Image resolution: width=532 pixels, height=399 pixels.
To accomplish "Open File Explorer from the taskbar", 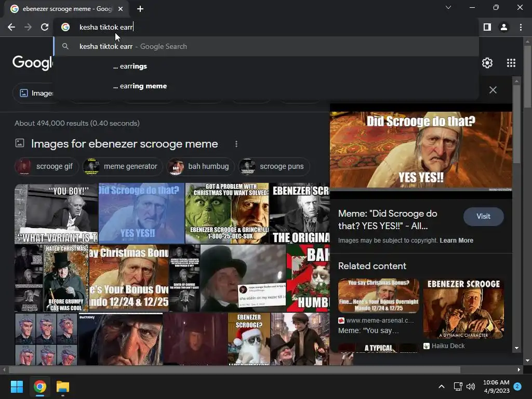I will coord(63,387).
